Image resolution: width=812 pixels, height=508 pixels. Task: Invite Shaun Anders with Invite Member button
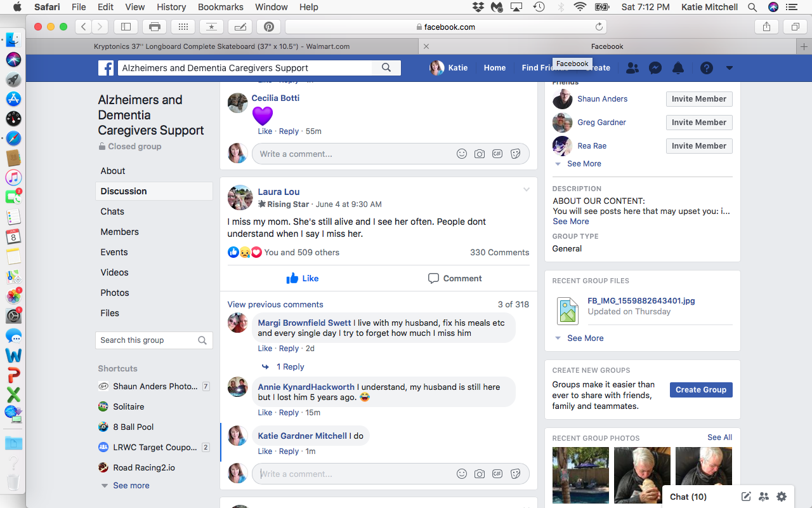click(698, 99)
